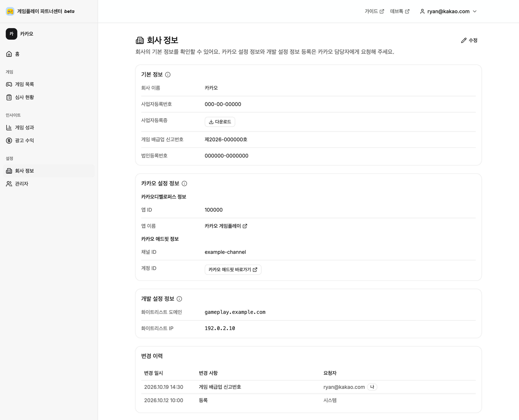Open 관리자 settings page
519x420 pixels.
[49, 184]
